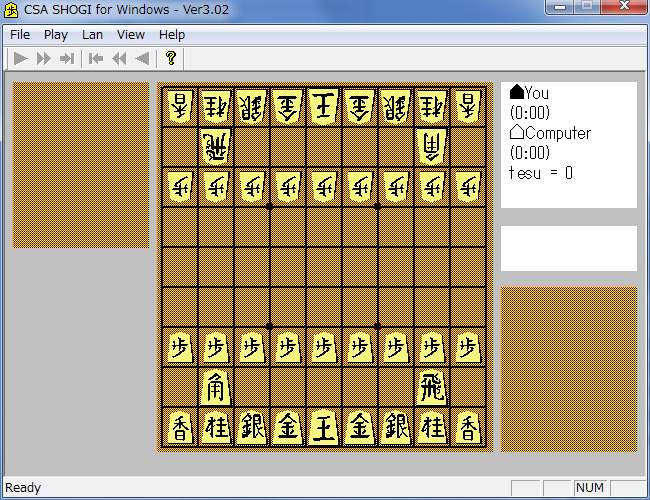650x500 pixels.
Task: Click the computer's bishop on second row
Action: [x=432, y=146]
